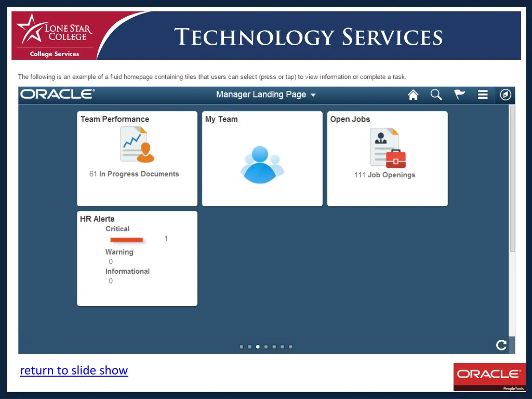Go to the first page dot

click(241, 347)
